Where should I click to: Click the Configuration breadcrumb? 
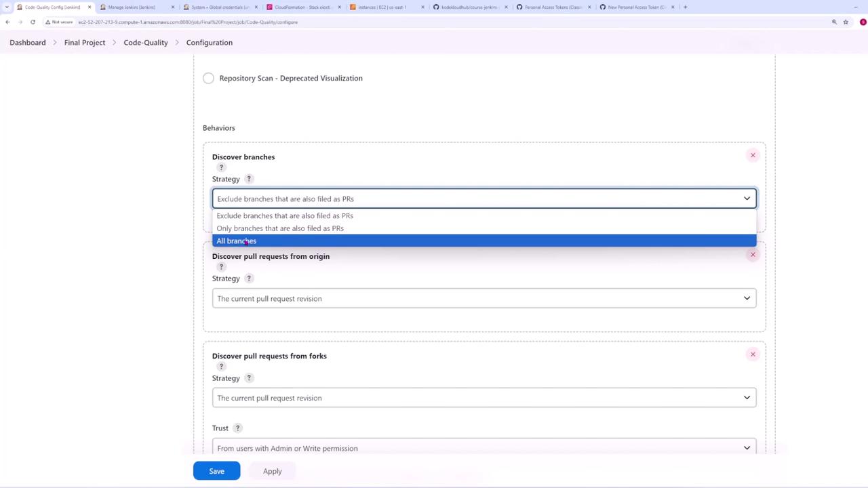210,42
